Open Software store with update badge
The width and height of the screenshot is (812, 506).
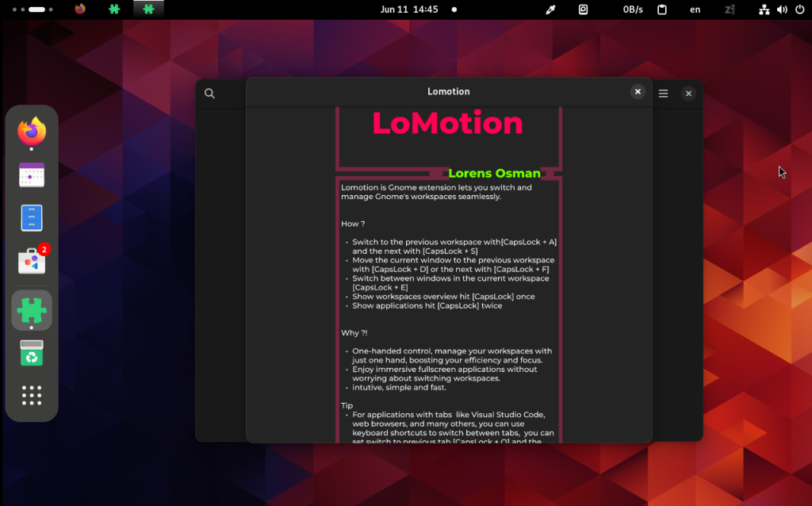pos(32,260)
